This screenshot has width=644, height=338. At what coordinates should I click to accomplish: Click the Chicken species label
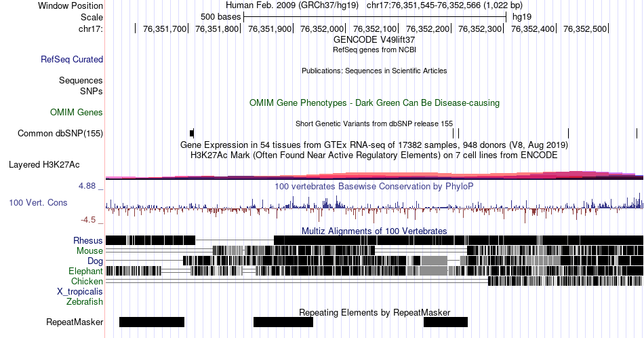[87, 281]
